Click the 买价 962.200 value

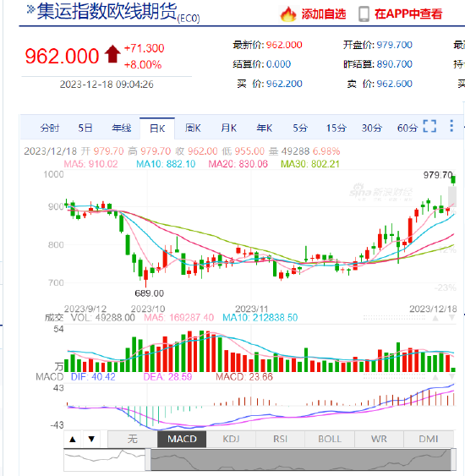click(x=284, y=84)
